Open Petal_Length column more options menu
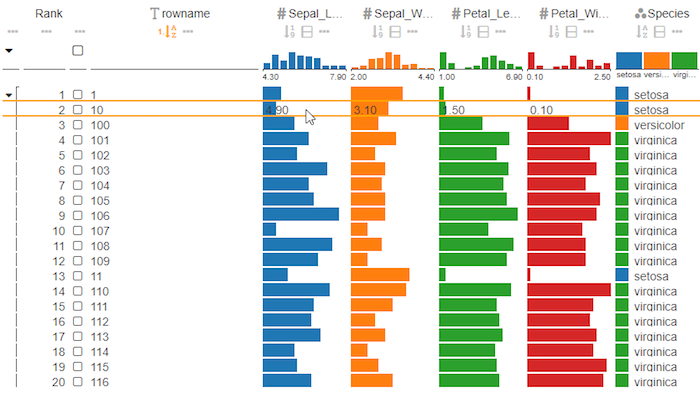Screen dimensions: 700x398 [500, 32]
